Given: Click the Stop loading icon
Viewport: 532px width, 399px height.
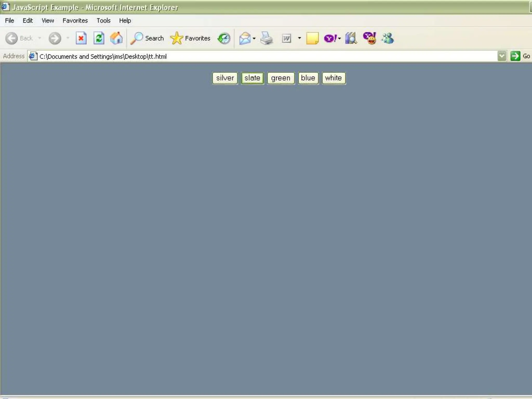Looking at the screenshot, I should [81, 38].
